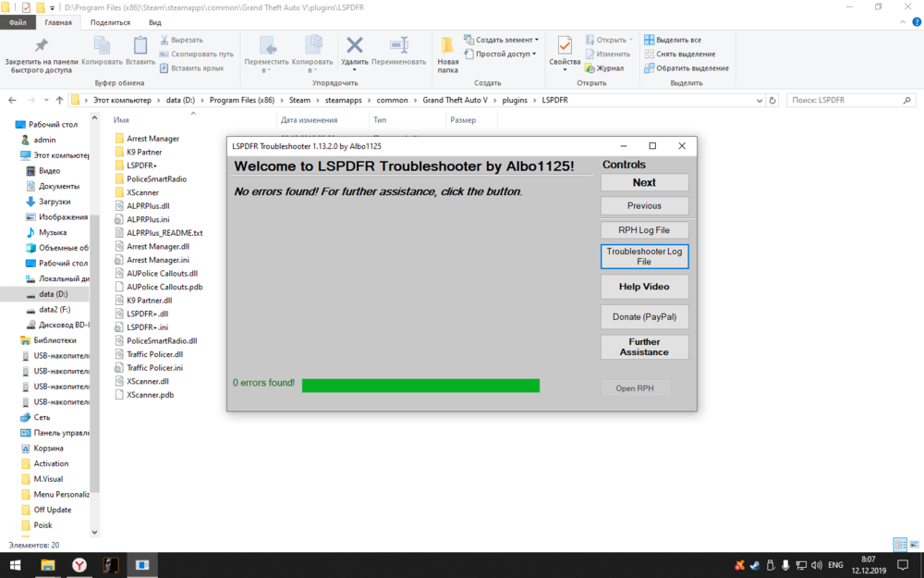
Task: Click Снять выделение in the ribbon
Action: point(679,55)
